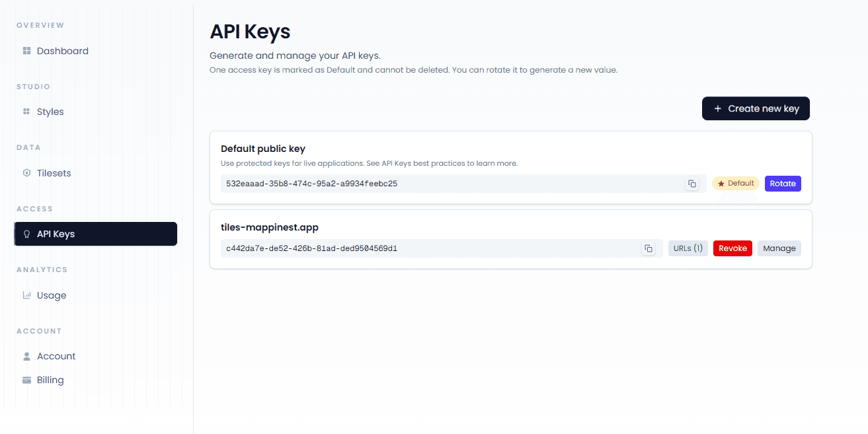Open the URLs (1) chip for tiles-mappinest.app

(688, 248)
